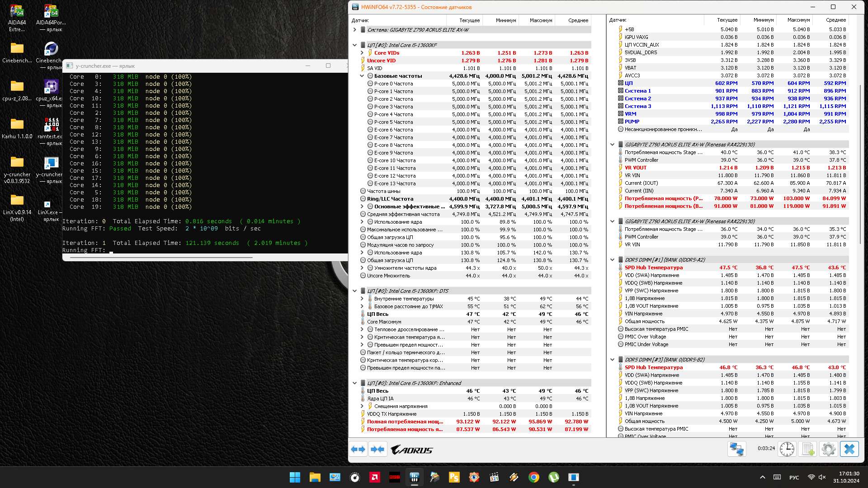Collapse the Базовые частоты tree node

tap(362, 76)
